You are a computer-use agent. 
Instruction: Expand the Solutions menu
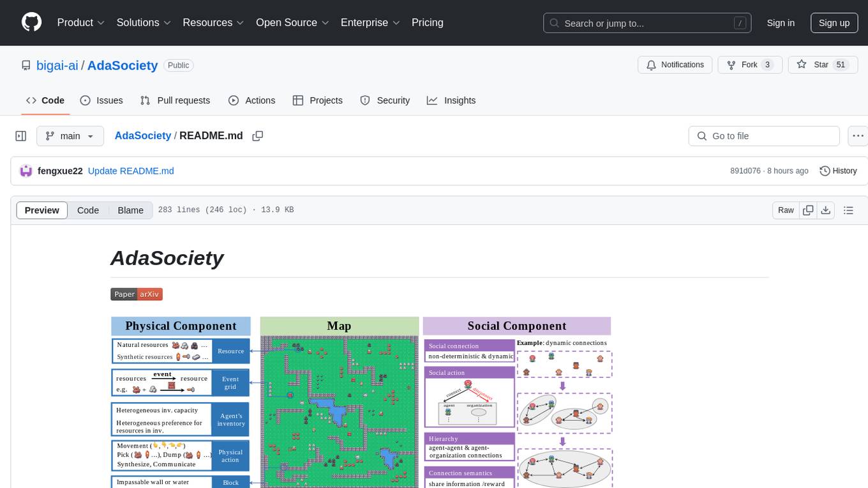point(144,22)
